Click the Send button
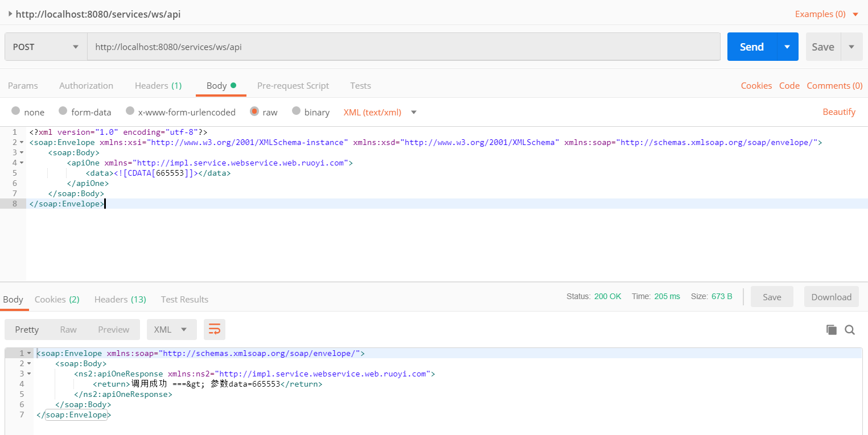Image resolution: width=868 pixels, height=435 pixels. point(751,47)
